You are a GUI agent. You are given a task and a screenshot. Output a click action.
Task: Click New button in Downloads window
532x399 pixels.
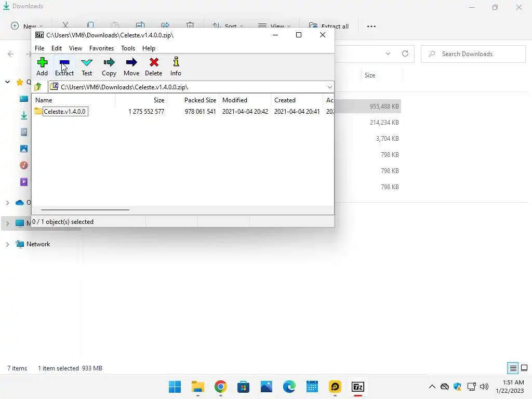[x=27, y=26]
